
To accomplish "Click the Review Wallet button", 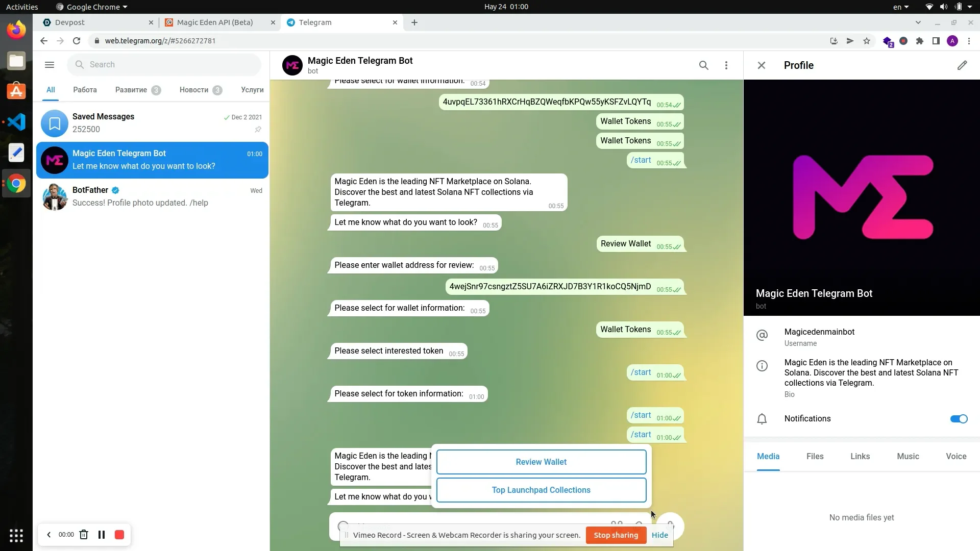I will tap(541, 462).
